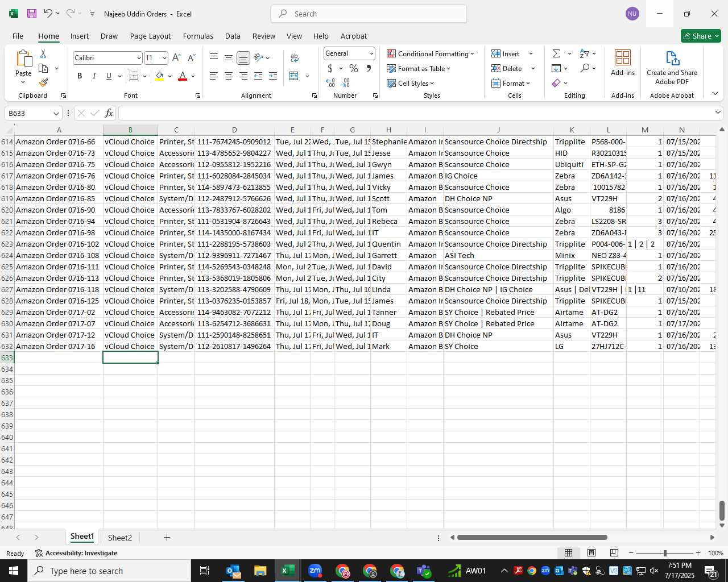Click the Copy icon in Clipboard group
Screen dimensions: 728x582
43,68
